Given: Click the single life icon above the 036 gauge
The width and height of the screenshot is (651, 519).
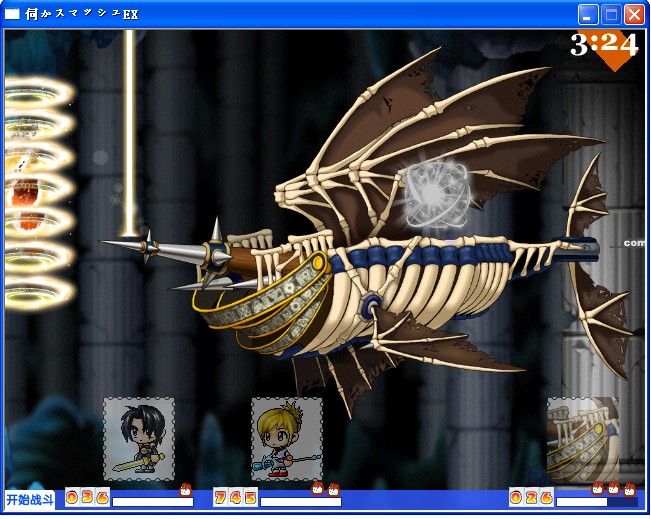Looking at the screenshot, I should pos(186,490).
